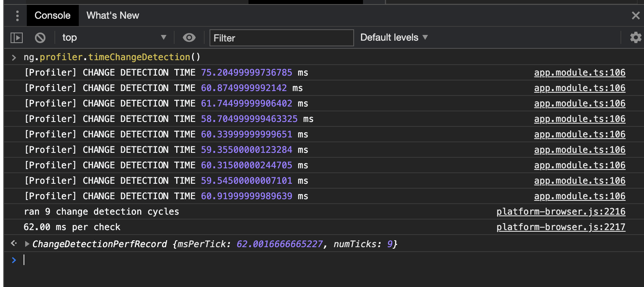
Task: Open the Default levels dropdown
Action: [394, 37]
